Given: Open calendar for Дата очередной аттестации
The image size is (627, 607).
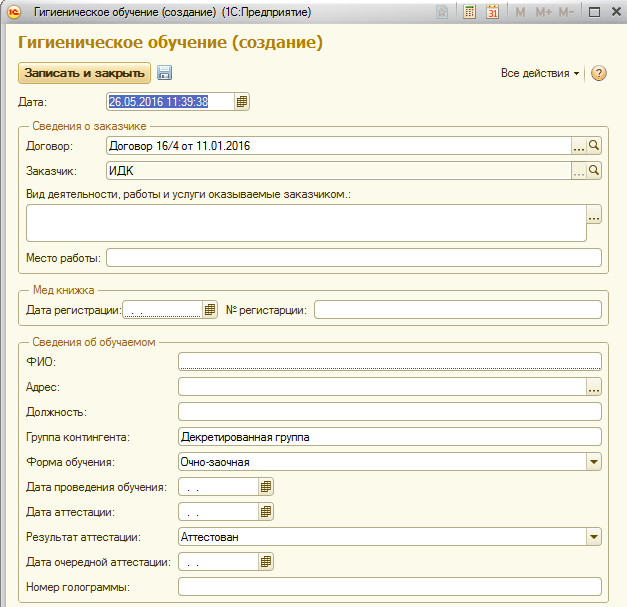Looking at the screenshot, I should pyautogui.click(x=266, y=562).
